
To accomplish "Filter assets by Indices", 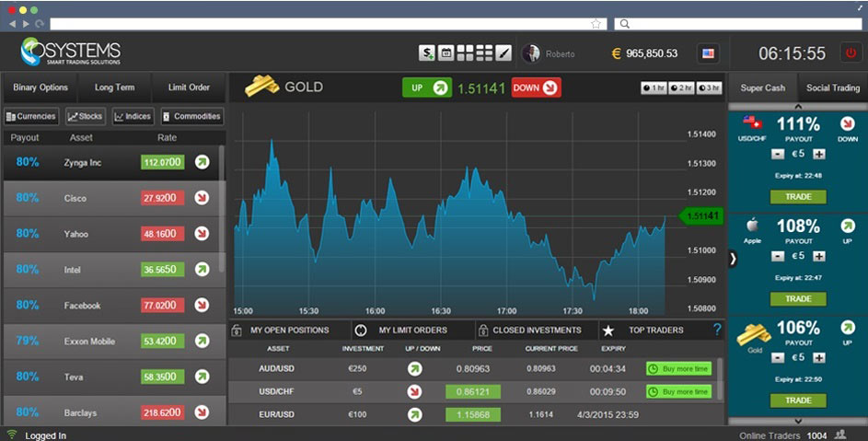I will [133, 116].
